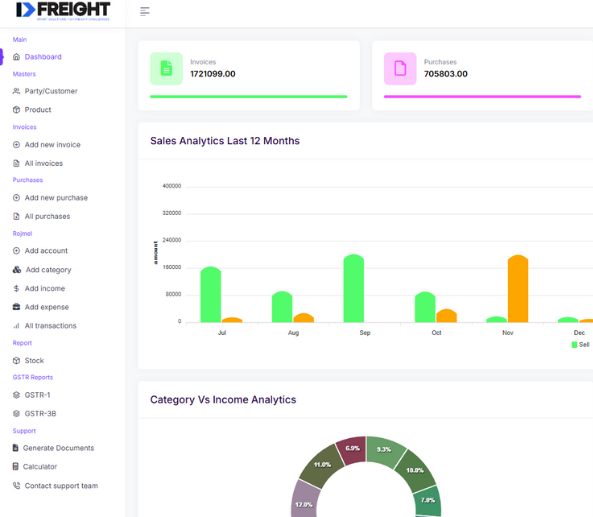The image size is (593, 517).
Task: Click the Category Vs Income Analytics heading
Action: tap(223, 400)
